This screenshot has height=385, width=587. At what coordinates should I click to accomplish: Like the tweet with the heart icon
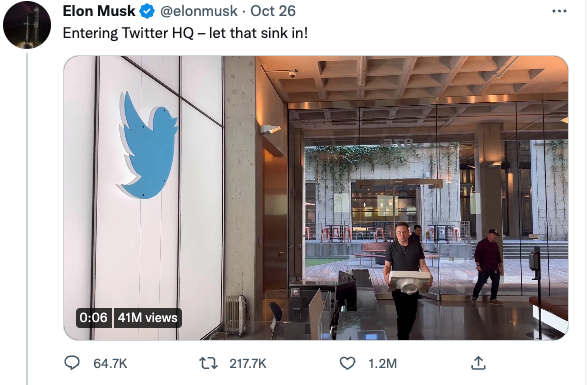[347, 363]
